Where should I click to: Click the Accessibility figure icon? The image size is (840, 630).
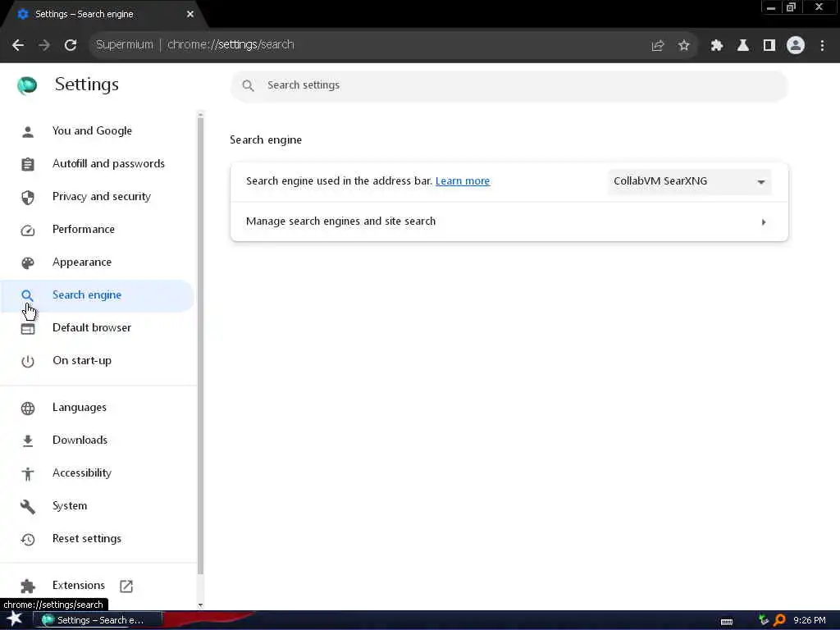[27, 473]
